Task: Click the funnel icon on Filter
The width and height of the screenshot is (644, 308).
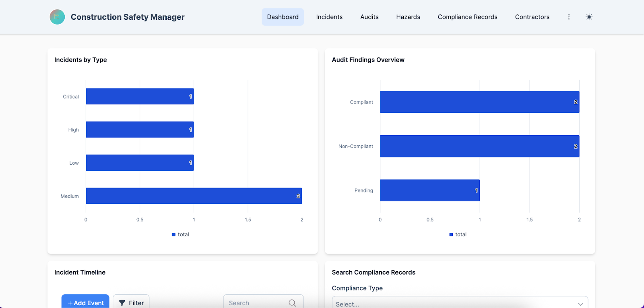Action: click(x=122, y=303)
